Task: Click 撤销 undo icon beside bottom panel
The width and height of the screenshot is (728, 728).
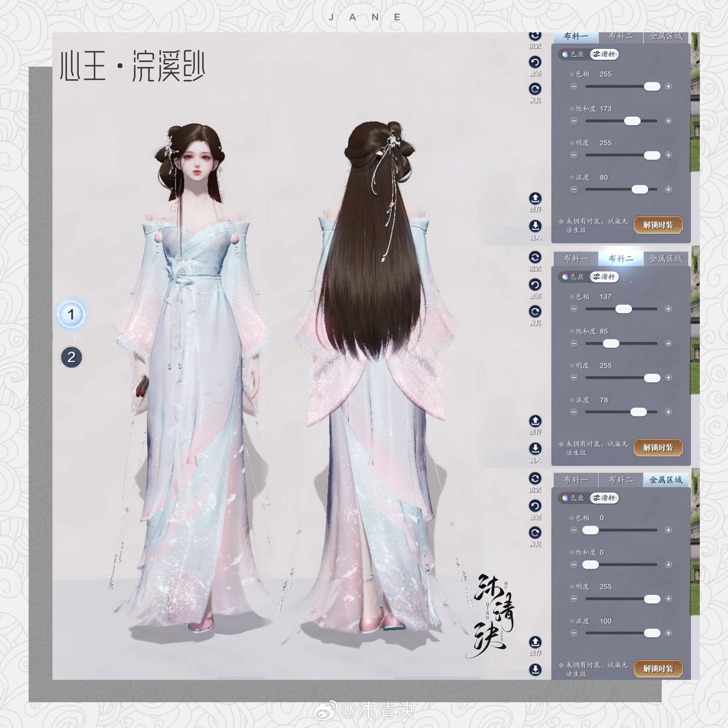Action: click(x=535, y=506)
